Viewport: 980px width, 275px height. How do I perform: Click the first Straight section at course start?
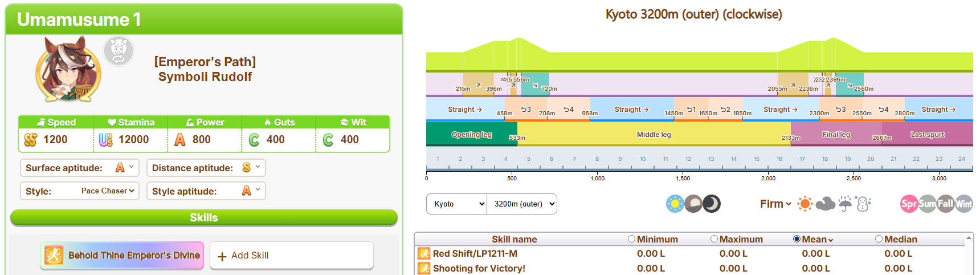tap(465, 110)
